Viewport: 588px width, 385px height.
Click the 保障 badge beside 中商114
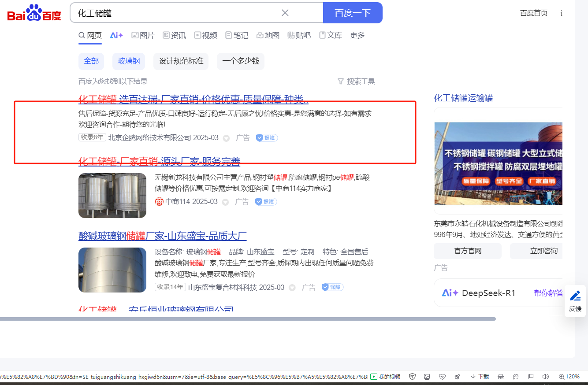266,202
